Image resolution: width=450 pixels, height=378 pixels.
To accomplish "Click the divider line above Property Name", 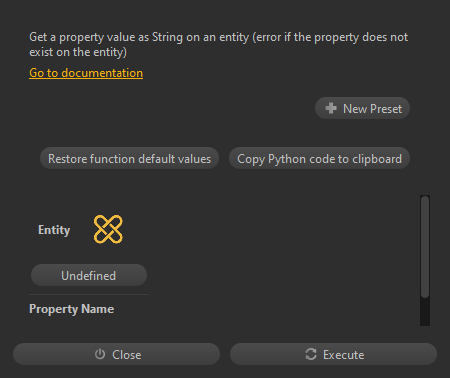I will [89, 295].
